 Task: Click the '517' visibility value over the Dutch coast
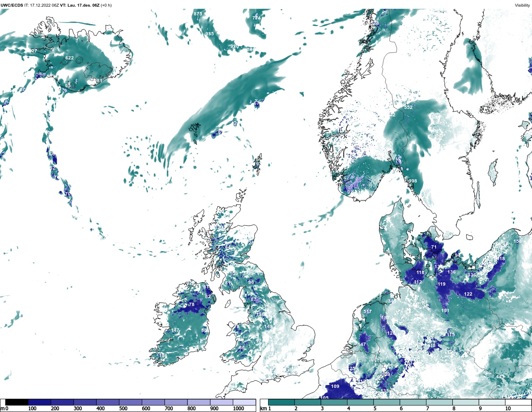click(x=367, y=311)
